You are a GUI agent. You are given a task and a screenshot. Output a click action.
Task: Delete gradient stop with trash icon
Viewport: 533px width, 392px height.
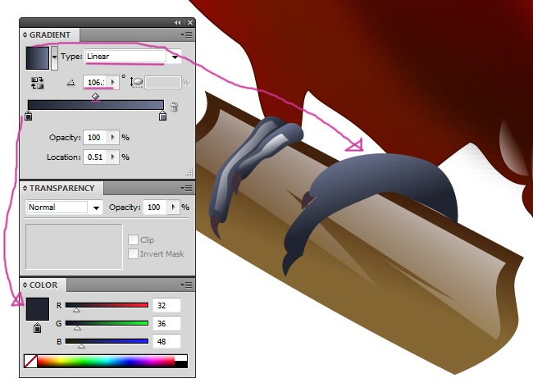click(x=175, y=107)
